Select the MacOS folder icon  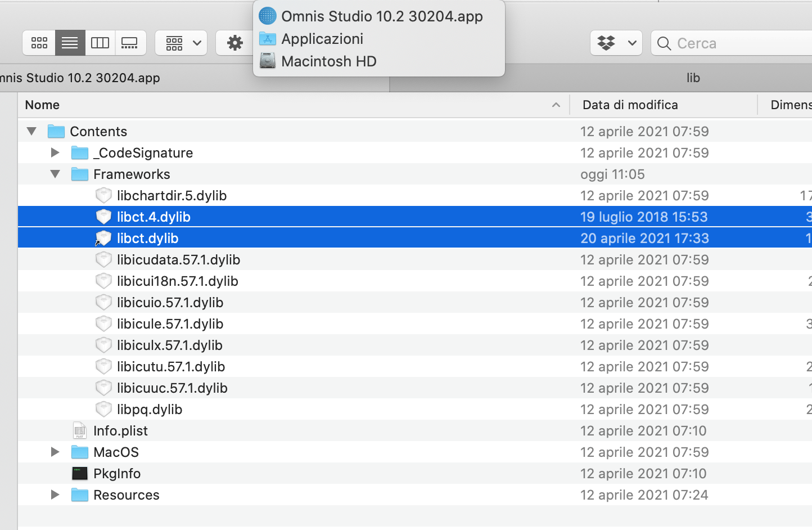click(80, 452)
